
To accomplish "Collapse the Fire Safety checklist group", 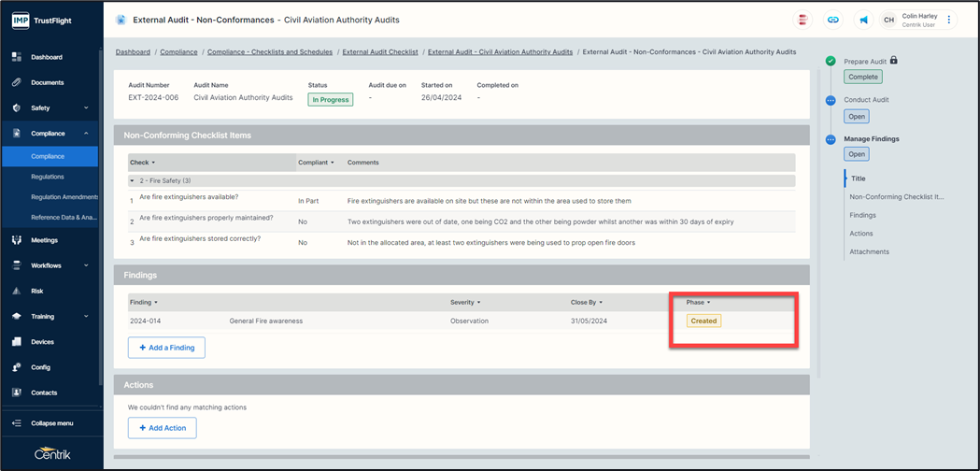I will 133,181.
